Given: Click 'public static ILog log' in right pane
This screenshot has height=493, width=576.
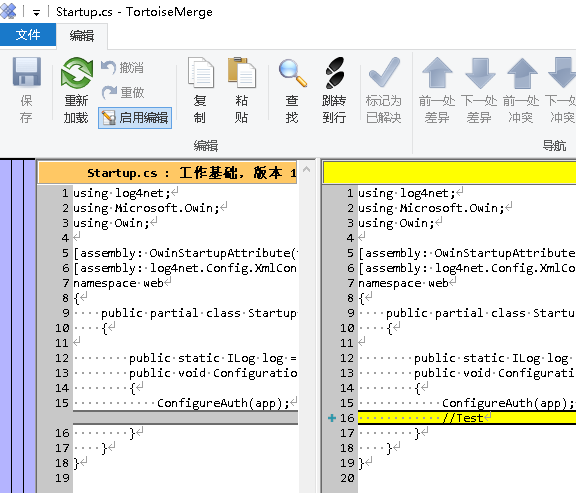Looking at the screenshot, I should [x=491, y=358].
